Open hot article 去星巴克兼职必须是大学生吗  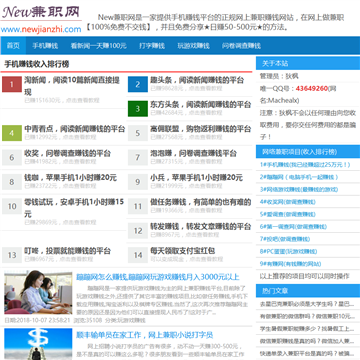[x=307, y=304]
